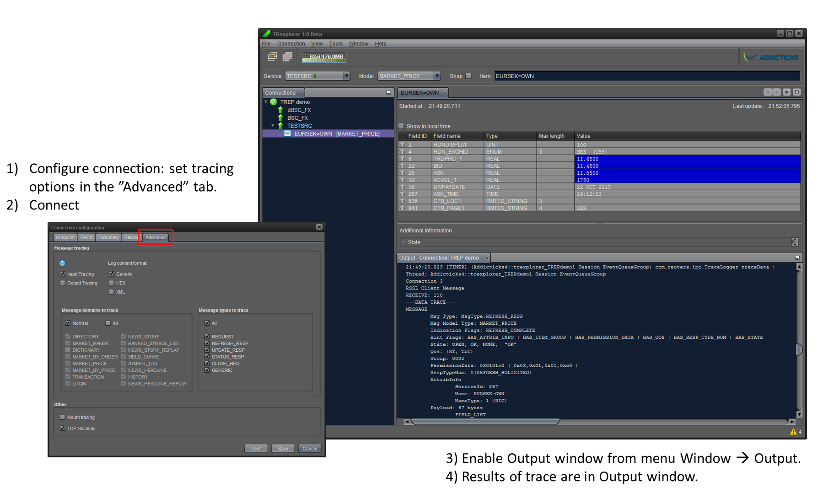The height and width of the screenshot is (504, 834).
Task: Click the green arrow icon beside TESTSRC node
Action: pyautogui.click(x=280, y=125)
